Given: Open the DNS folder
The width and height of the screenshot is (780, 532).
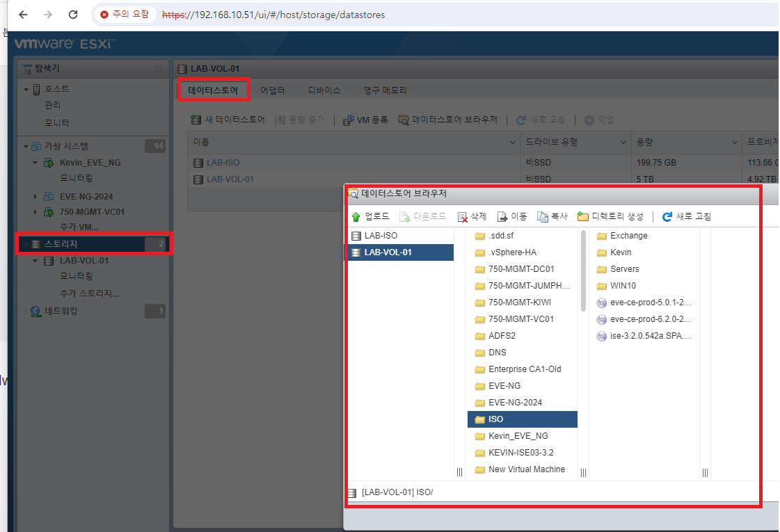Looking at the screenshot, I should 523,353.
